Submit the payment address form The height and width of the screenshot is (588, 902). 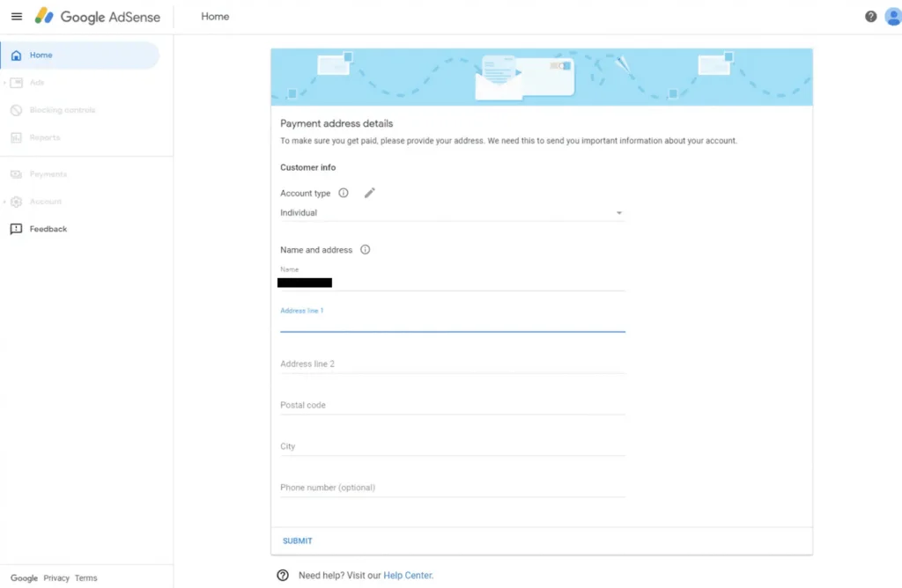tap(298, 540)
